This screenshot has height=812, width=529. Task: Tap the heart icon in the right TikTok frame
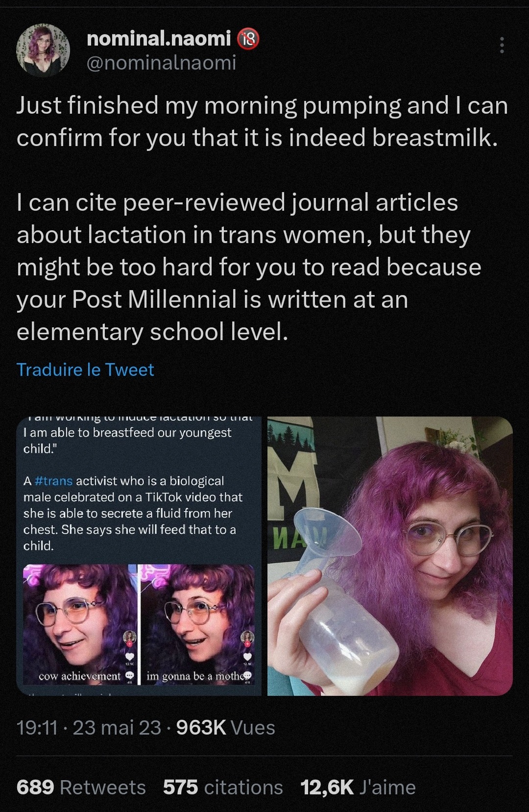[x=248, y=657]
